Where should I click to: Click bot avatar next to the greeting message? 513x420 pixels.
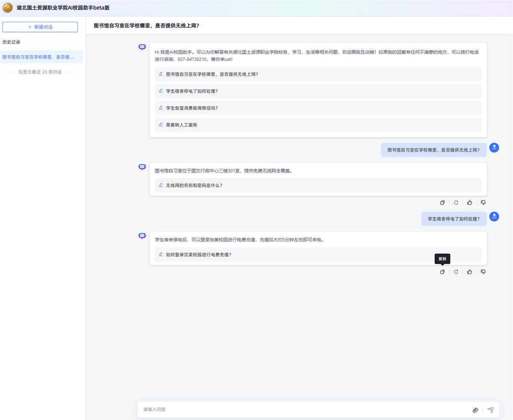[x=142, y=47]
